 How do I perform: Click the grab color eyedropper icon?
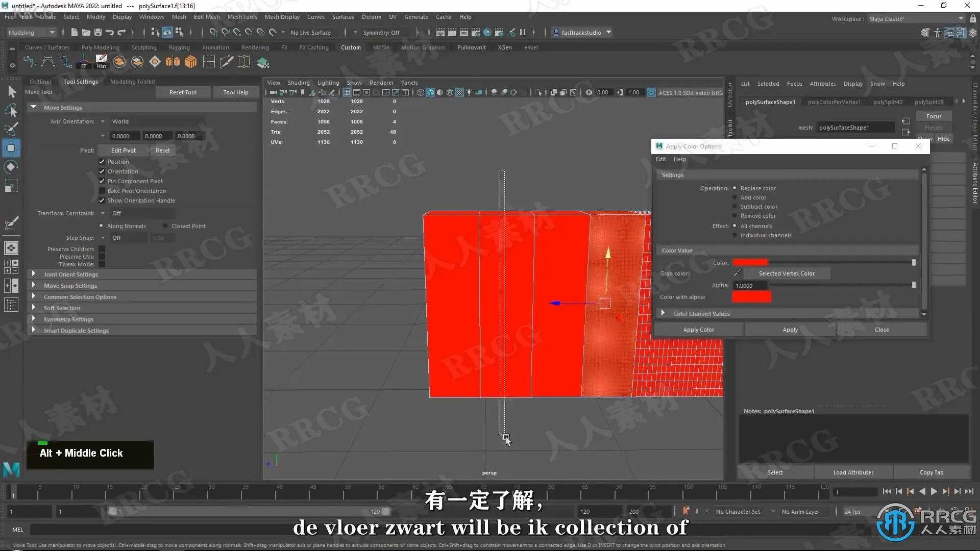737,273
